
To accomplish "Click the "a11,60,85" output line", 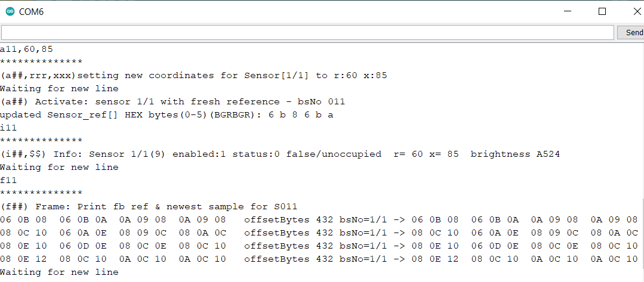I will [27, 49].
